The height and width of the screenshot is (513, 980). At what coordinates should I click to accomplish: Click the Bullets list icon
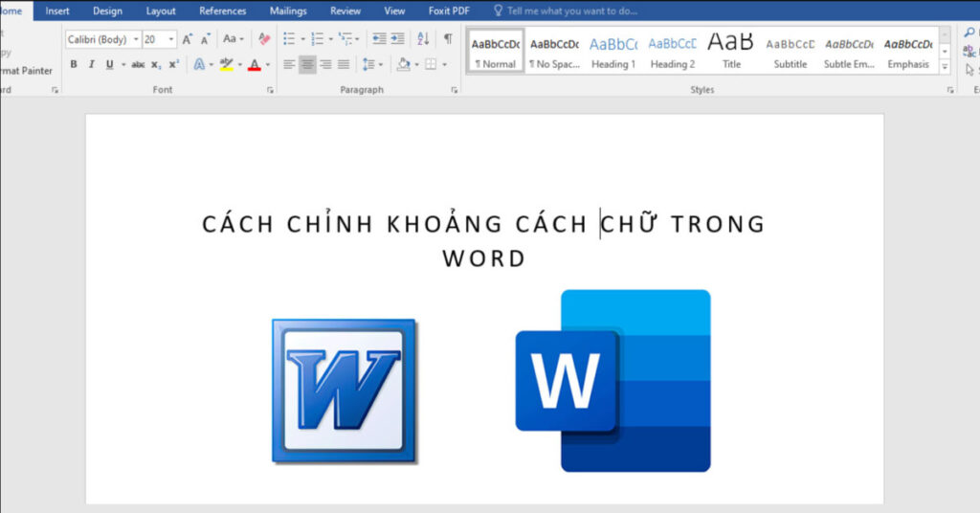289,38
